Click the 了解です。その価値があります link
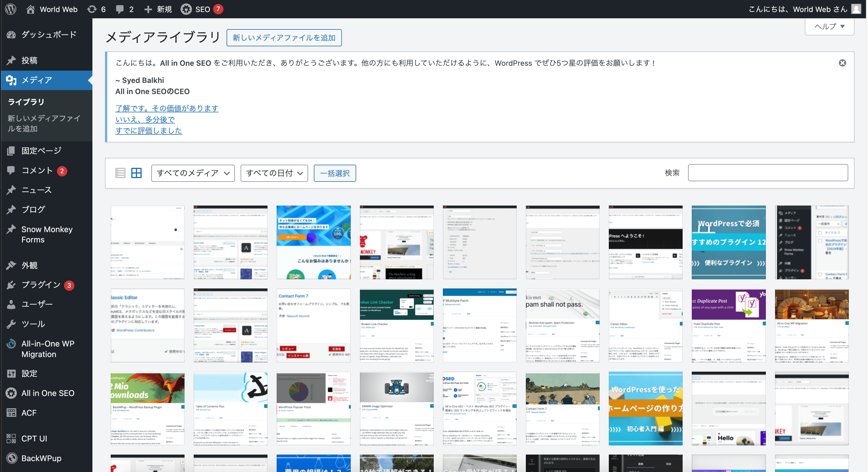 (167, 108)
